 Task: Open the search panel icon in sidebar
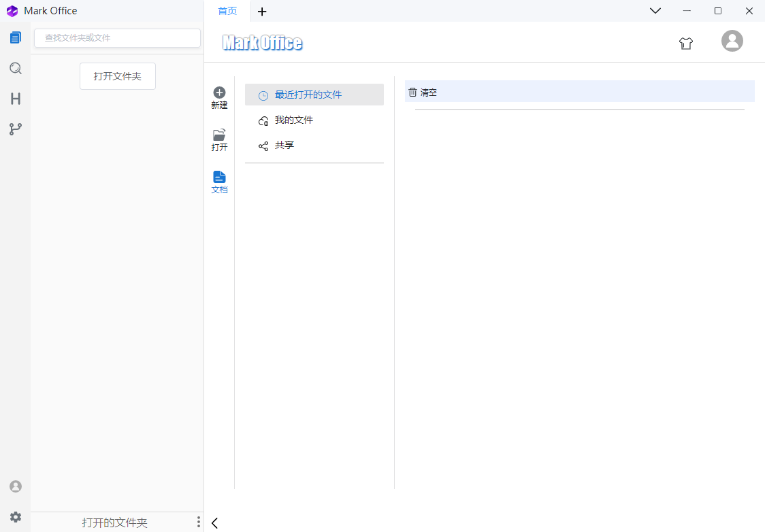pyautogui.click(x=16, y=68)
